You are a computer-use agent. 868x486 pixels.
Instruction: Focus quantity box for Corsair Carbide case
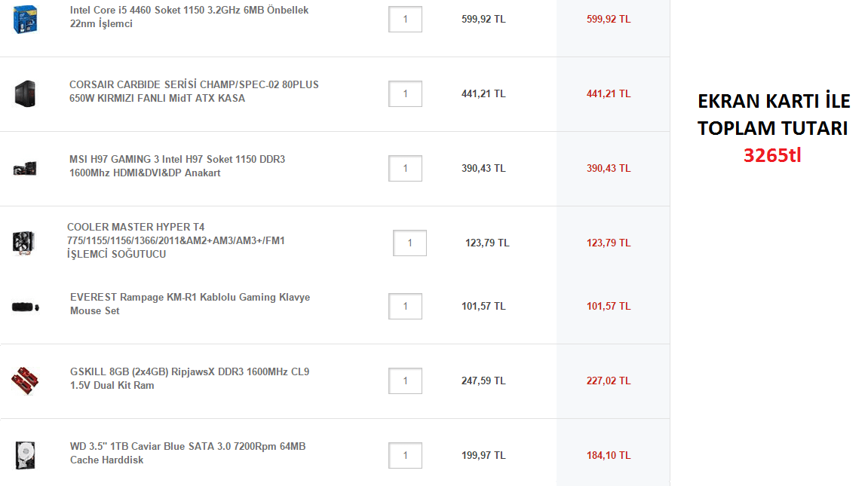point(405,93)
